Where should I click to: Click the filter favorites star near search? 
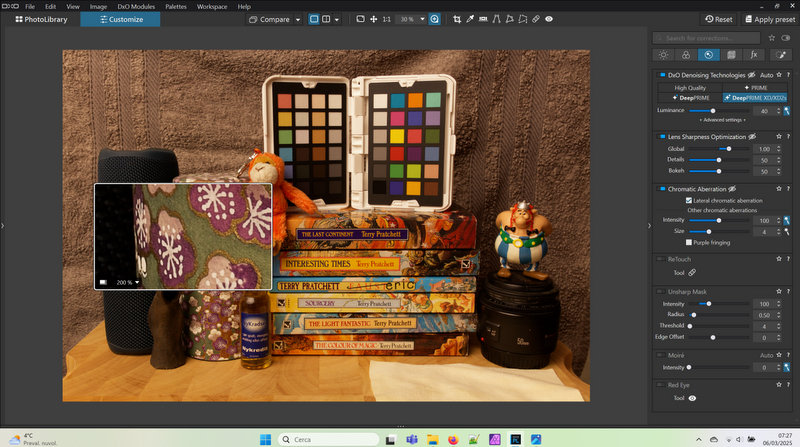771,38
